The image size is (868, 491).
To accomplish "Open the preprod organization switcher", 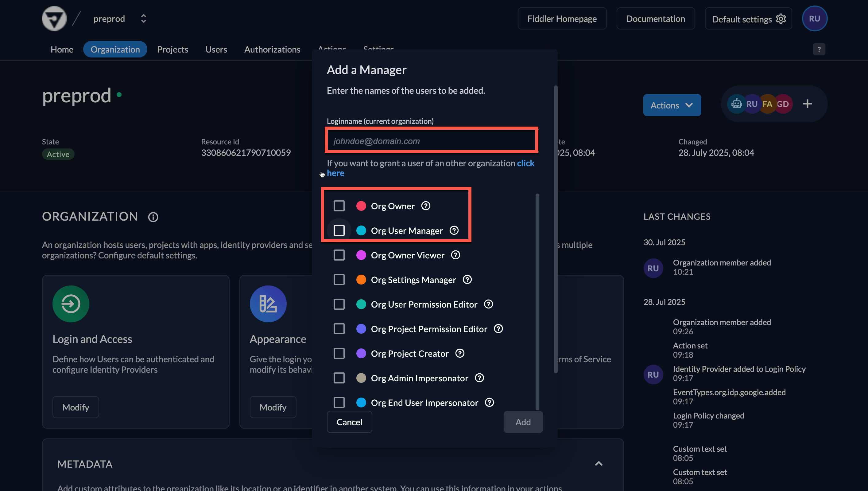I will coord(143,18).
